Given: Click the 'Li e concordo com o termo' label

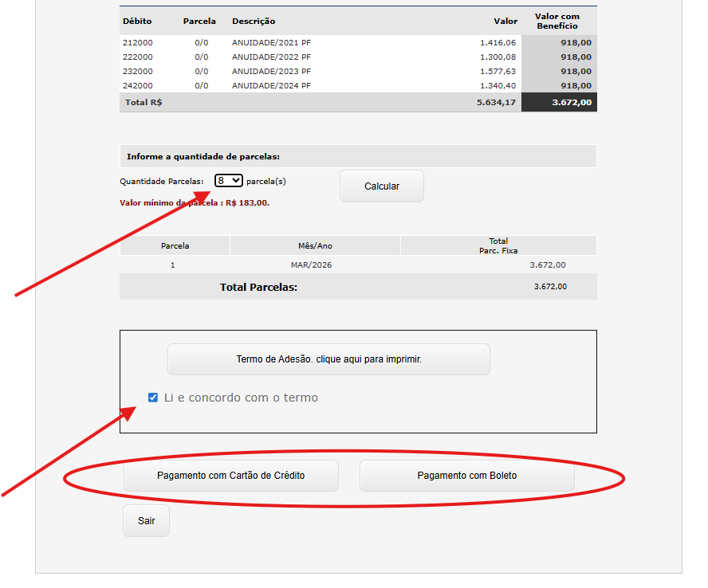Looking at the screenshot, I should point(241,398).
